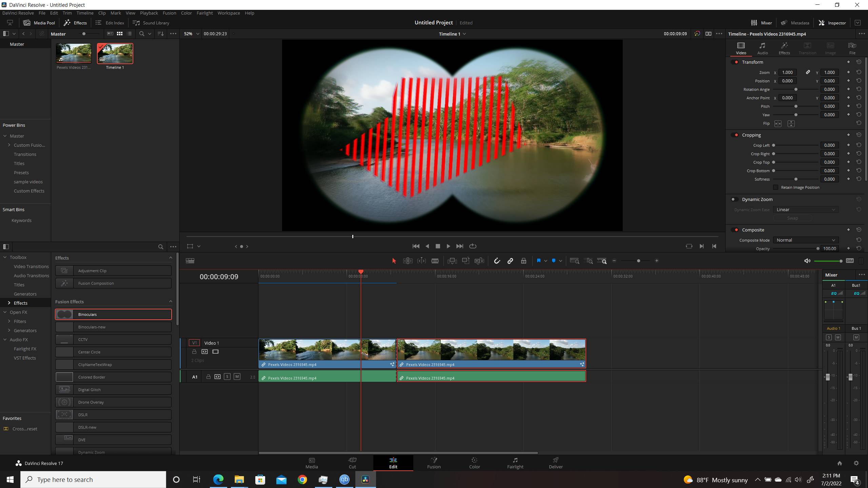Click the Full Extent Zoom icon
The height and width of the screenshot is (488, 868).
click(574, 261)
